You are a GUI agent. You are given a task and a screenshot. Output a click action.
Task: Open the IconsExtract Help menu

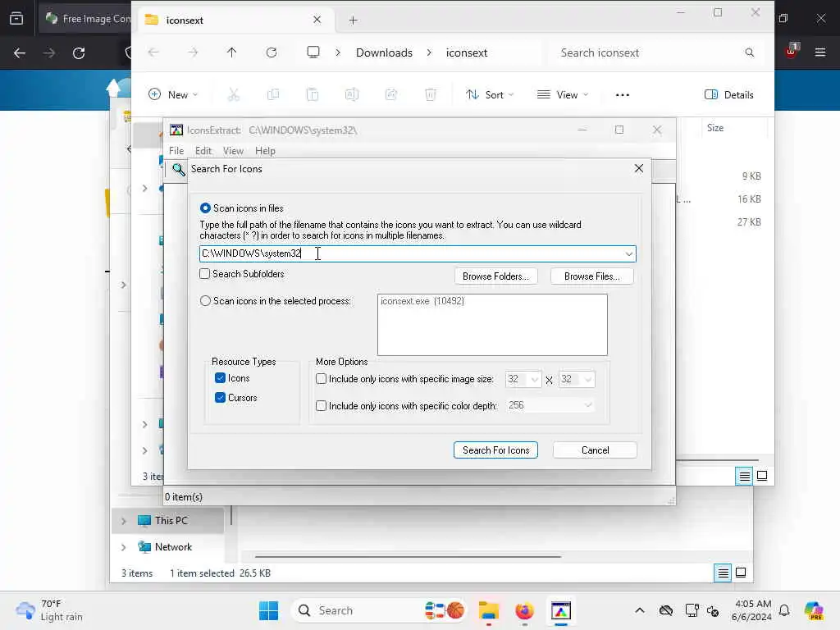coord(265,151)
